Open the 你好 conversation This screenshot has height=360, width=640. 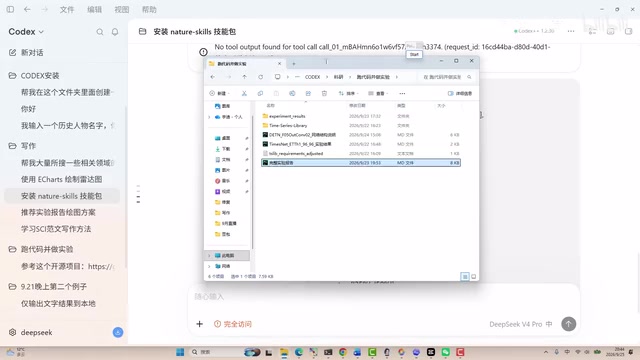(28, 109)
